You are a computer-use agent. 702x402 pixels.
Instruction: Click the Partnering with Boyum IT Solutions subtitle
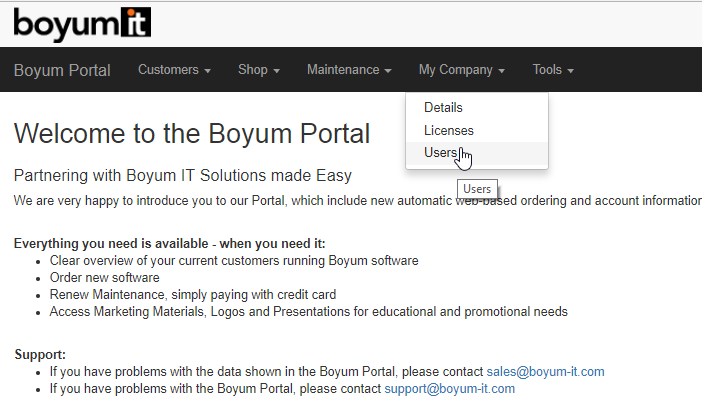[x=183, y=175]
